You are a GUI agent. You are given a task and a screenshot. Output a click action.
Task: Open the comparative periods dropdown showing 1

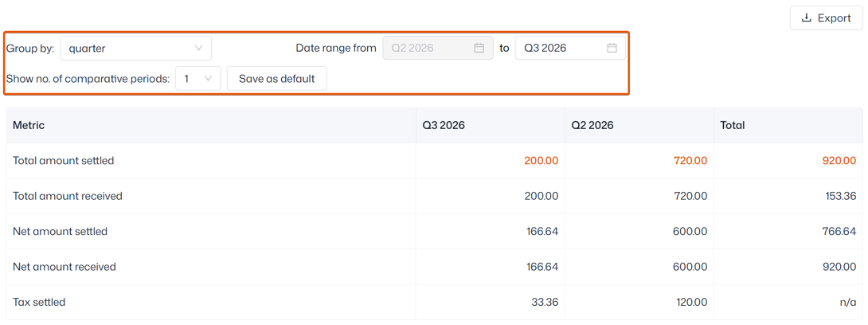198,79
